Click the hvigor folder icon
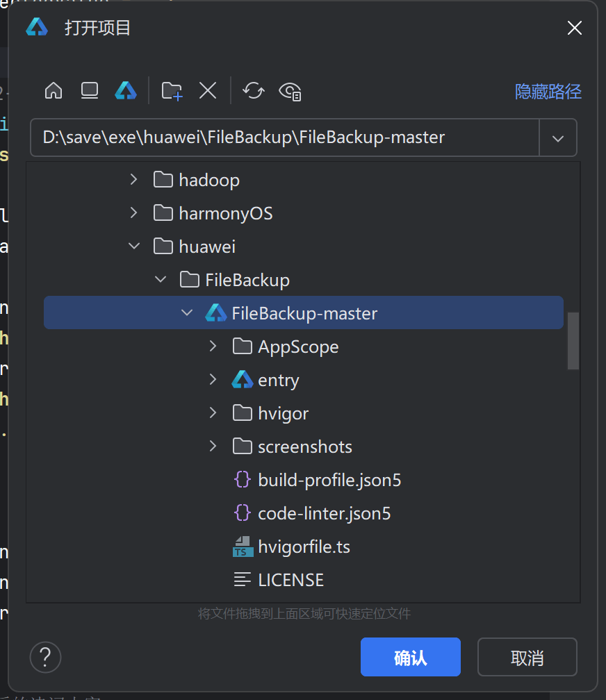606x700 pixels. pyautogui.click(x=243, y=412)
